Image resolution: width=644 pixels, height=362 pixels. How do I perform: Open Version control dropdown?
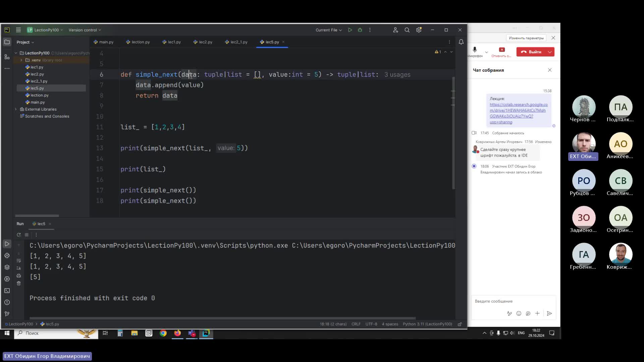(x=85, y=30)
